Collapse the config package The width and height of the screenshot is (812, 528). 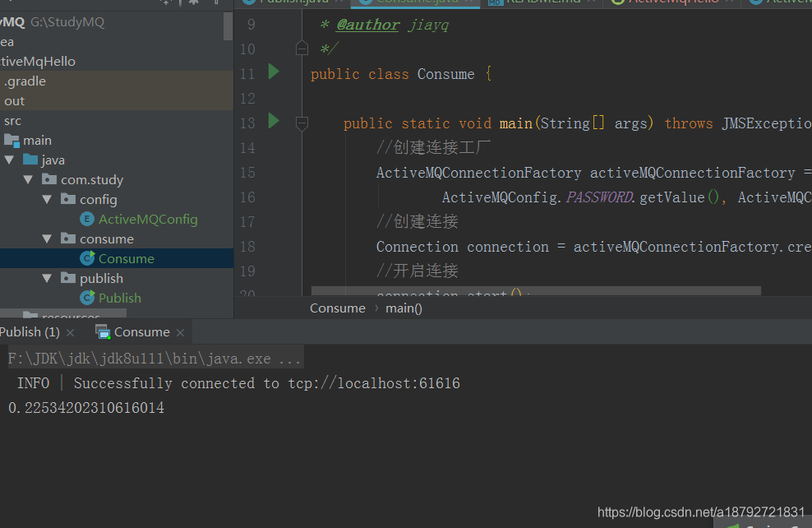click(47, 200)
